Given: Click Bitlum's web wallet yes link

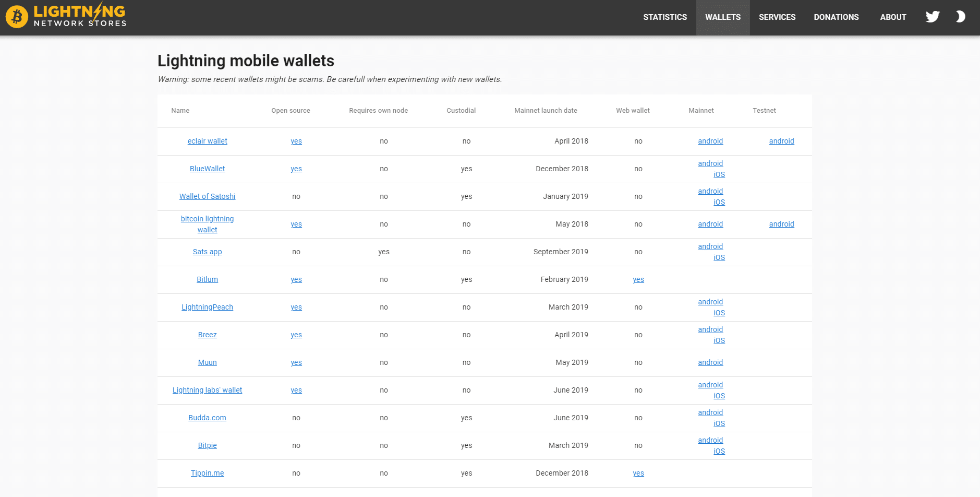Looking at the screenshot, I should pyautogui.click(x=638, y=279).
